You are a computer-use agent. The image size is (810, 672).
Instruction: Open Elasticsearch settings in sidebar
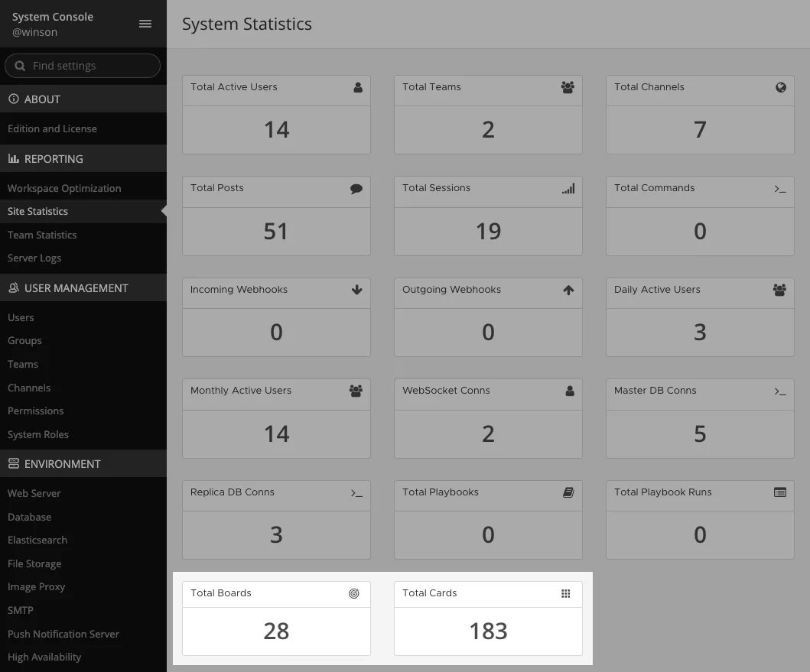[x=37, y=541]
